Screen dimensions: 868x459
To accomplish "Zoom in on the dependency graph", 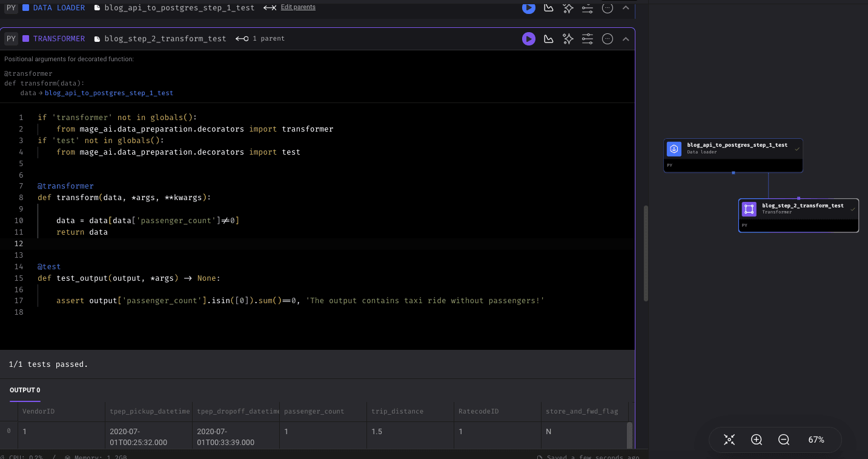I will coord(757,440).
